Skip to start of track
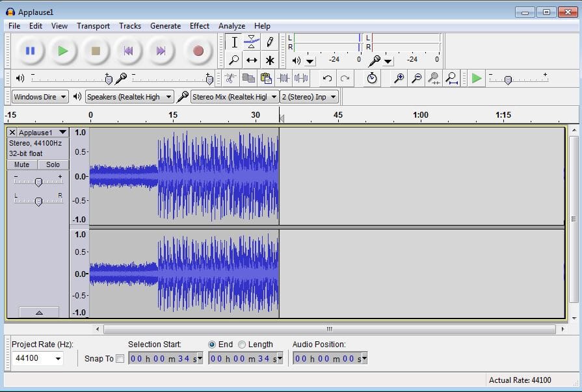582x392 pixels. point(128,51)
